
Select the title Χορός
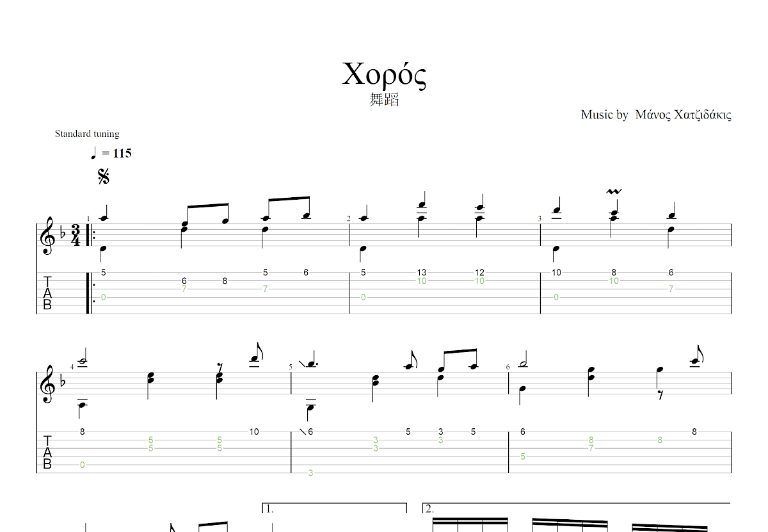point(384,74)
